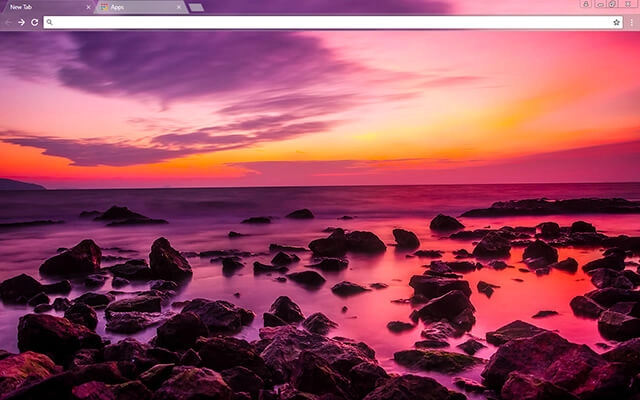Click the browser Back arrow
The height and width of the screenshot is (400, 640).
point(8,22)
